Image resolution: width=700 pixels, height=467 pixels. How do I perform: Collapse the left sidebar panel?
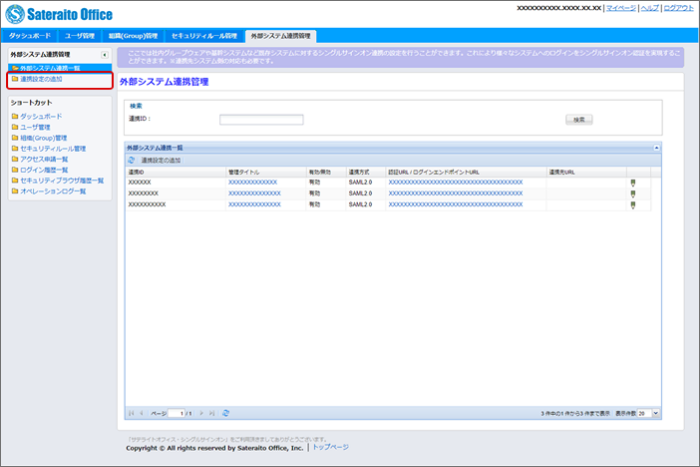105,54
